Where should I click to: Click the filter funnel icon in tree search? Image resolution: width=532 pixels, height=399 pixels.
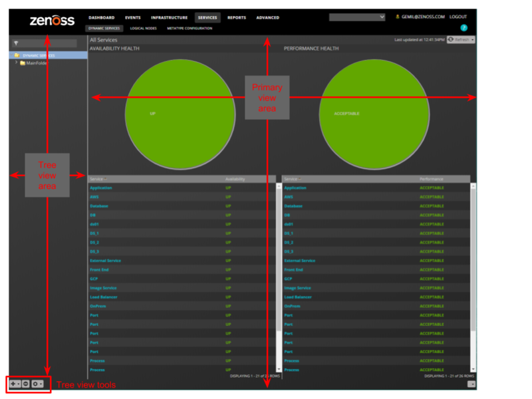[16, 43]
